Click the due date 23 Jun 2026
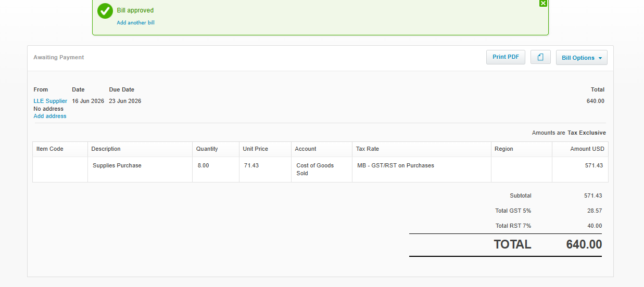The image size is (644, 287). click(x=125, y=101)
